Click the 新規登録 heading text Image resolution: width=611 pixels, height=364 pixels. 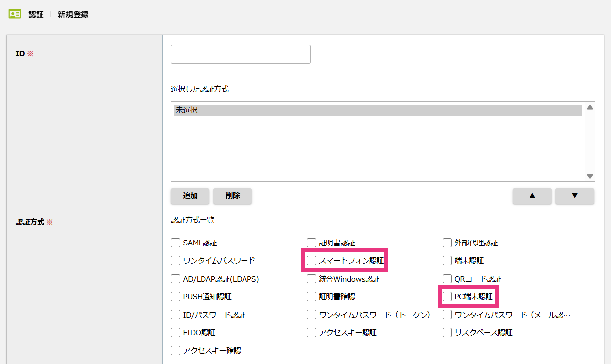point(73,14)
